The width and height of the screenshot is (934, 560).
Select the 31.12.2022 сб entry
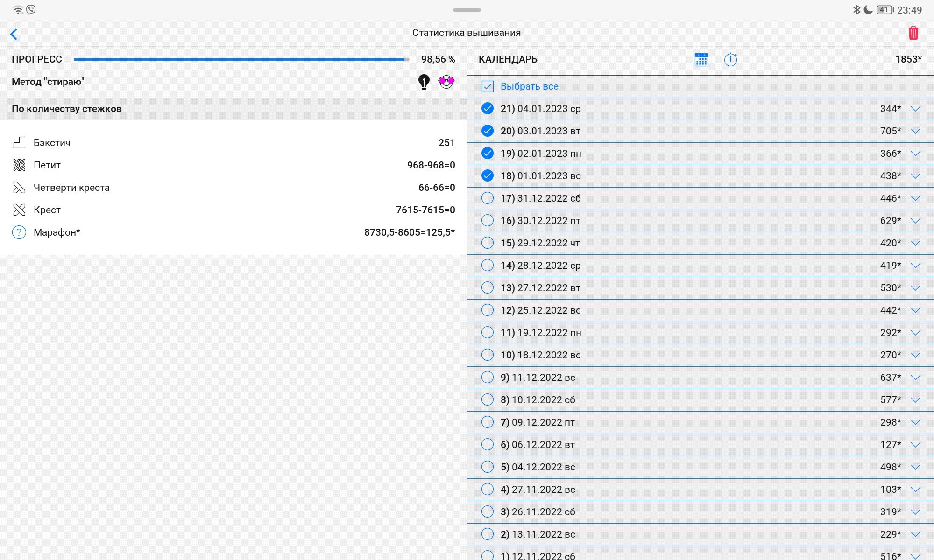point(487,198)
